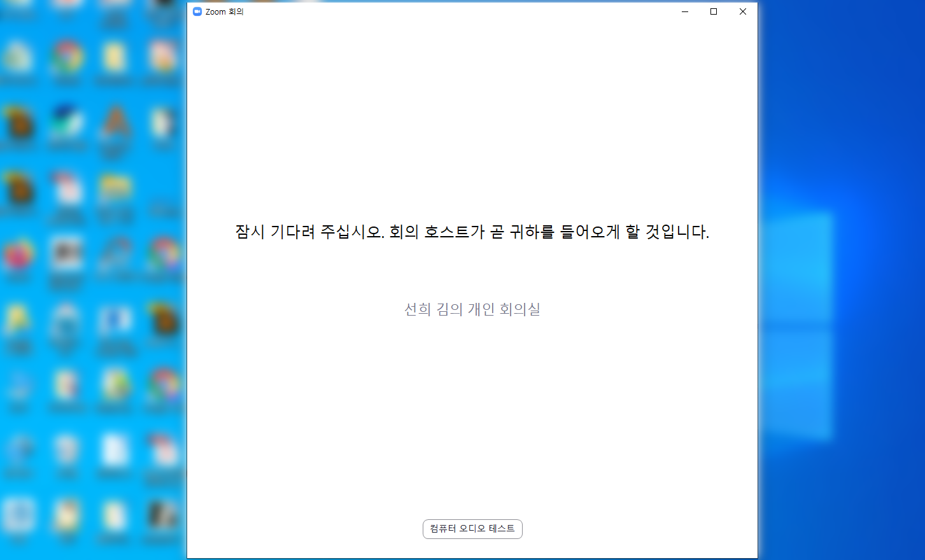
Task: Select the dark gray square desktop icon
Action: 67,255
